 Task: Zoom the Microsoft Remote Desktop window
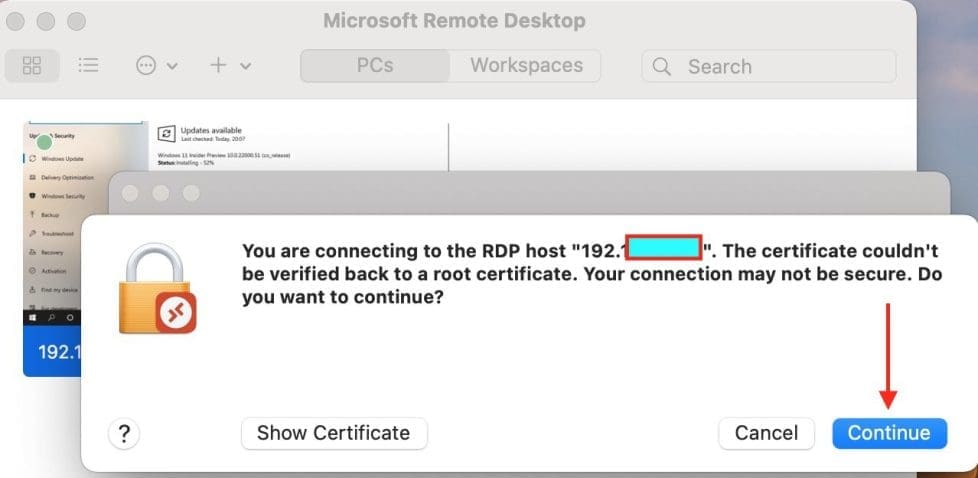click(75, 21)
